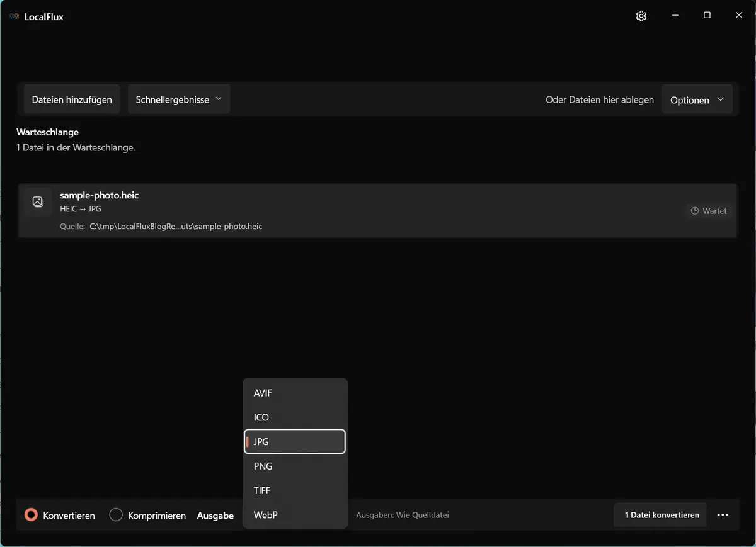The height and width of the screenshot is (547, 756).
Task: Click the LocalFlux infinity logo icon
Action: 14,16
